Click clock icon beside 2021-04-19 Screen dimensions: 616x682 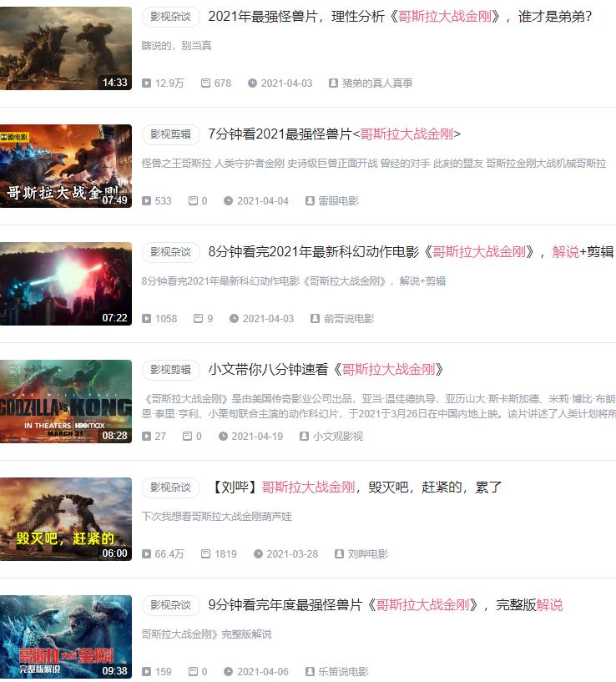click(223, 437)
